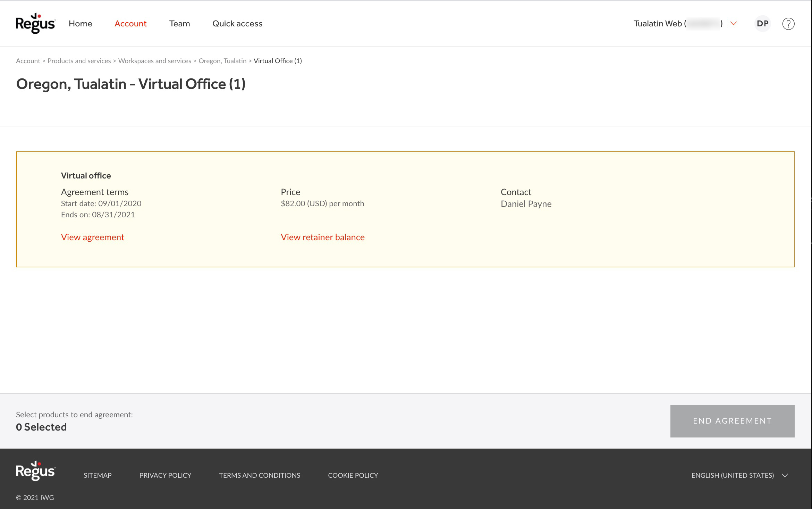812x509 pixels.
Task: Go back via the Account breadcrumb
Action: pos(28,60)
